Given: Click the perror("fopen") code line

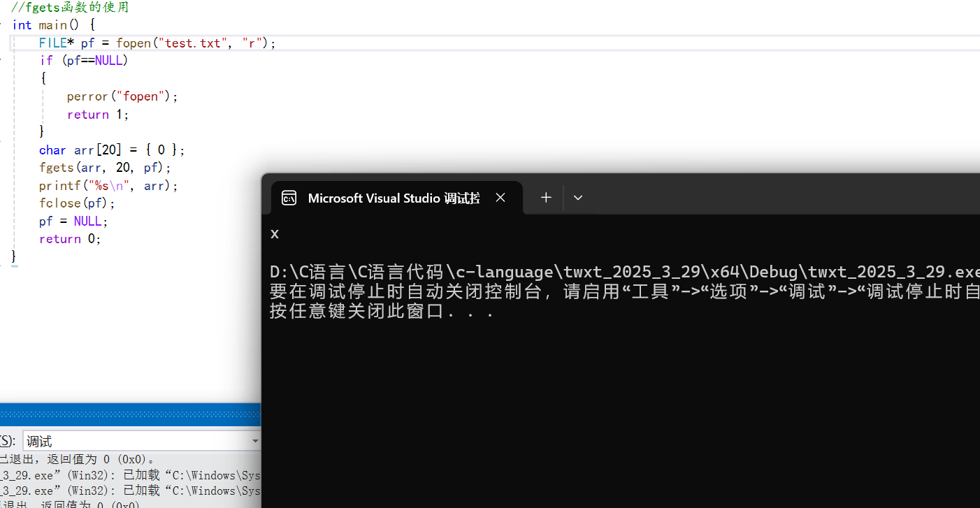Looking at the screenshot, I should (x=122, y=96).
